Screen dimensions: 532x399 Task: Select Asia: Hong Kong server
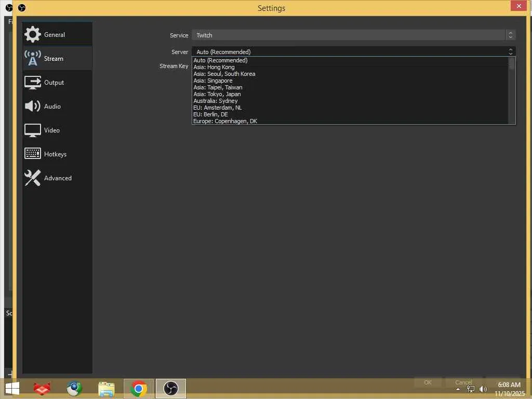pyautogui.click(x=350, y=67)
